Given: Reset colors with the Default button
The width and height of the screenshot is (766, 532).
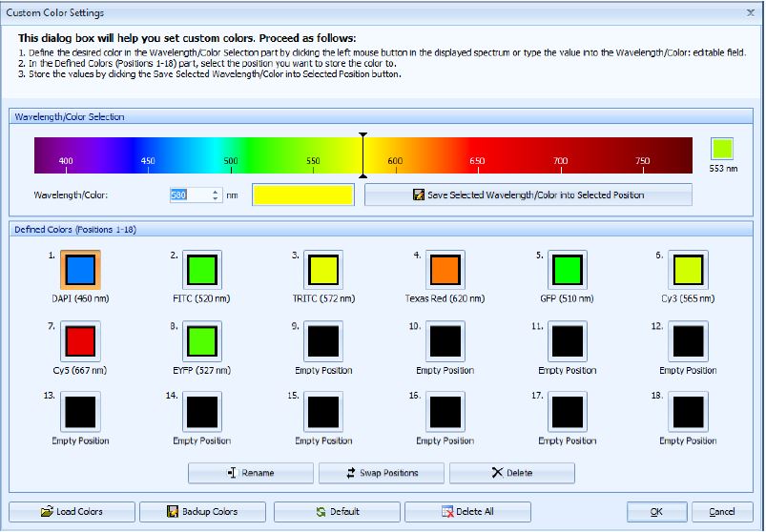Looking at the screenshot, I should click(x=337, y=512).
